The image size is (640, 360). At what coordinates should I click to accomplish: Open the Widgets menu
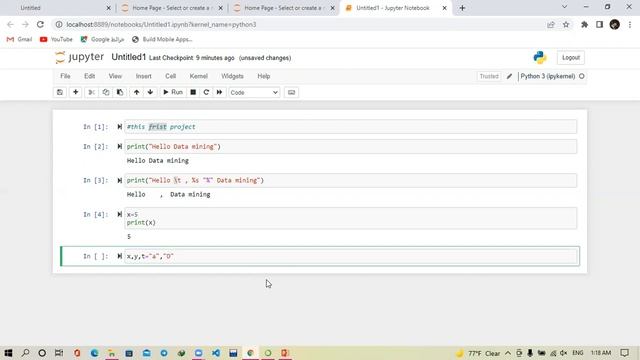(232, 76)
